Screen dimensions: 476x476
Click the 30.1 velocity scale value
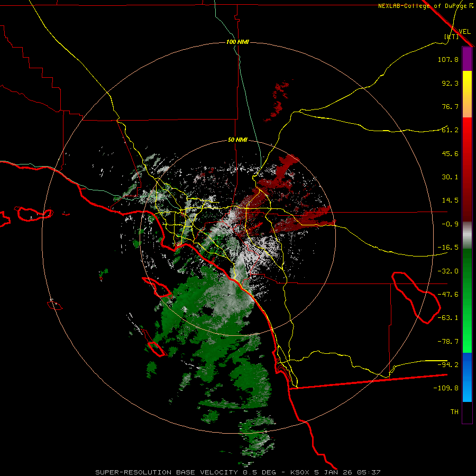pyautogui.click(x=450, y=177)
